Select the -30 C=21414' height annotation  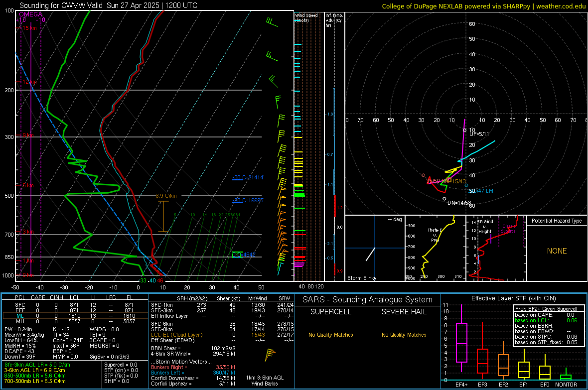tap(248, 177)
